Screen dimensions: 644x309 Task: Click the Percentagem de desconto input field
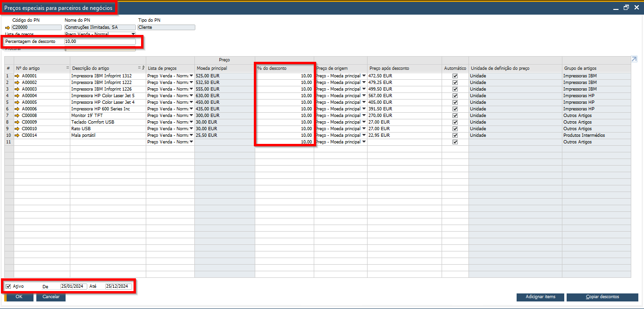(x=100, y=42)
